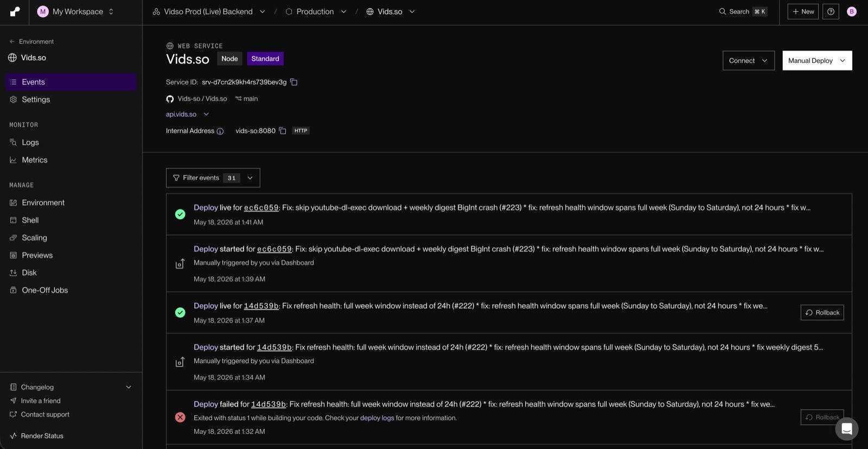Image resolution: width=868 pixels, height=449 pixels.
Task: Rollback to 14d539b live deploy
Action: (x=822, y=313)
